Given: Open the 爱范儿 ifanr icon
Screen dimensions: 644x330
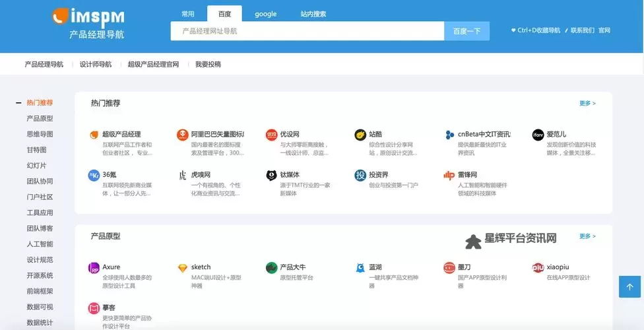Looking at the screenshot, I should tap(538, 135).
